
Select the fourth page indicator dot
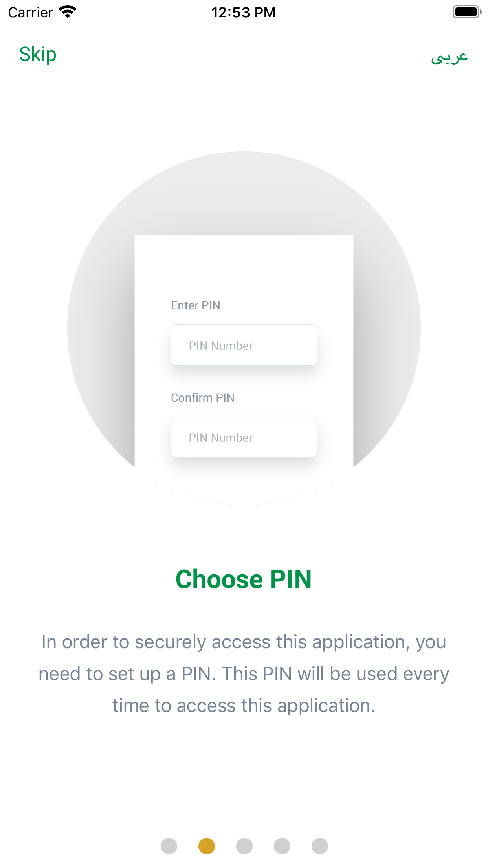pyautogui.click(x=282, y=846)
